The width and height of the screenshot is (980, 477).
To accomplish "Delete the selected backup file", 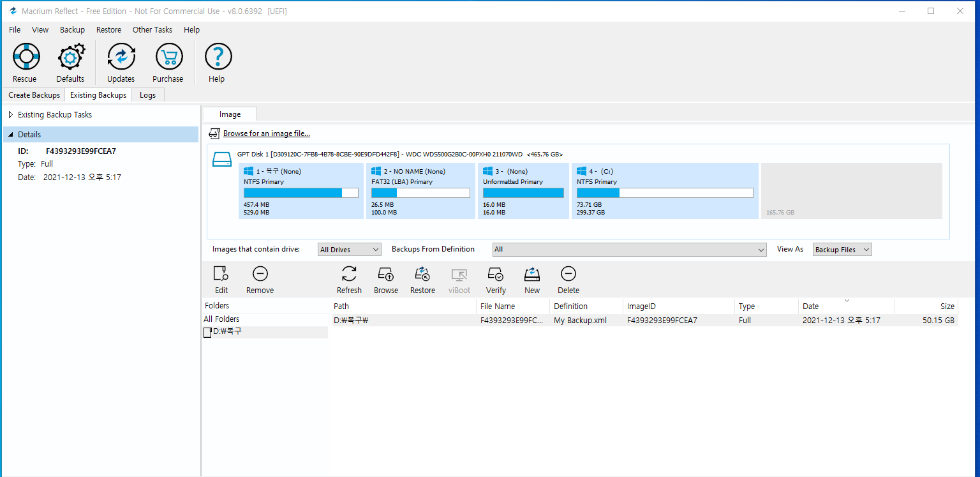I will pyautogui.click(x=568, y=275).
